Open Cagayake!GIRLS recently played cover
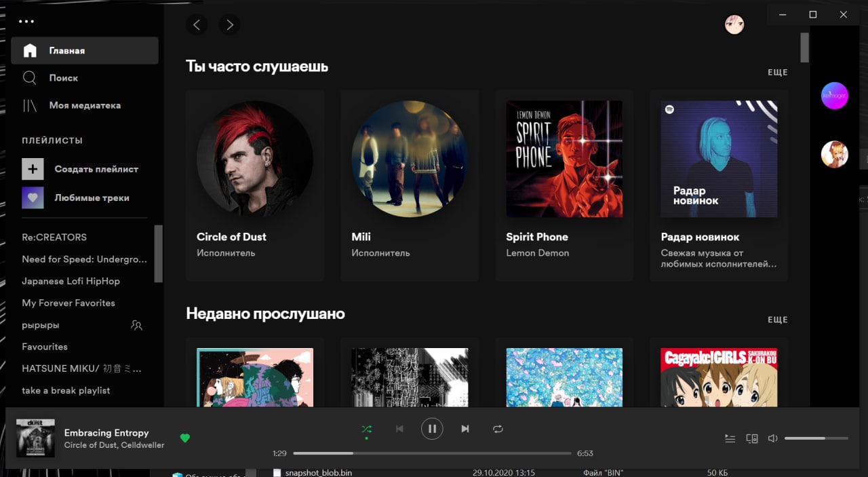The height and width of the screenshot is (477, 868). pyautogui.click(x=719, y=377)
